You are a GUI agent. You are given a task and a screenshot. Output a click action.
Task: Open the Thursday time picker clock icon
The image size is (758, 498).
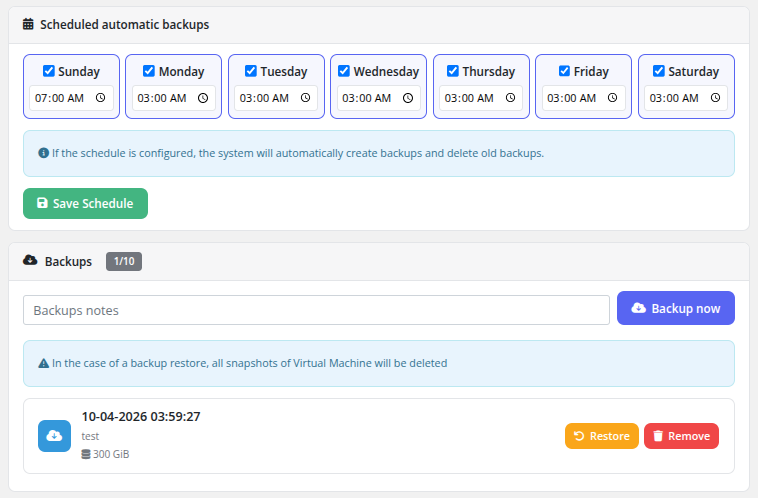pos(510,98)
